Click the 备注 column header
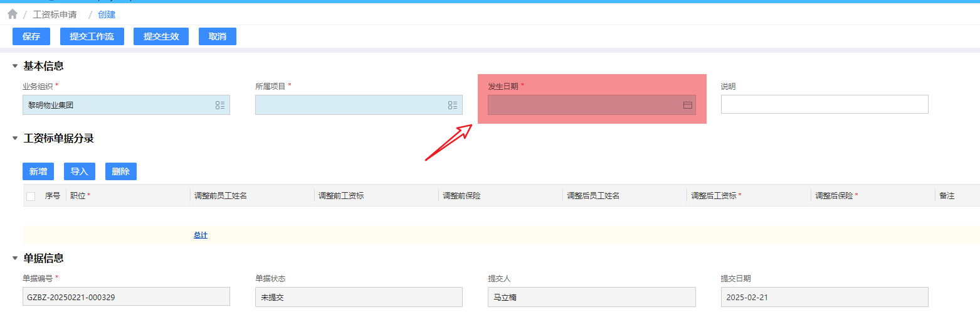 pyautogui.click(x=947, y=196)
